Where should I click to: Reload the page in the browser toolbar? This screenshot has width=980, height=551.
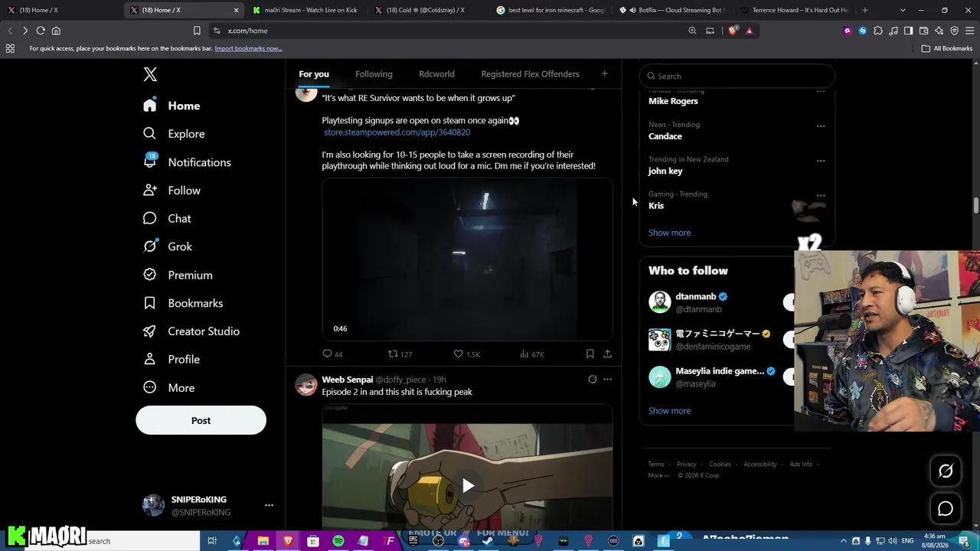[x=41, y=31]
